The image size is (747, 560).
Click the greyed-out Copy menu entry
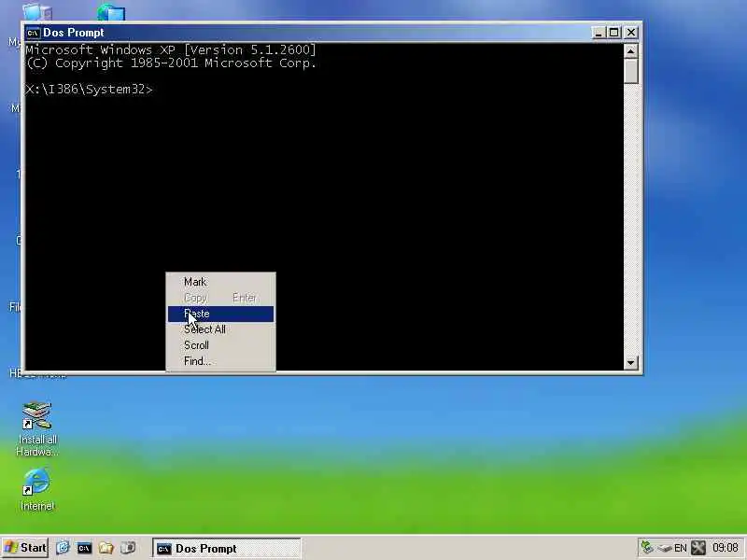pos(220,298)
